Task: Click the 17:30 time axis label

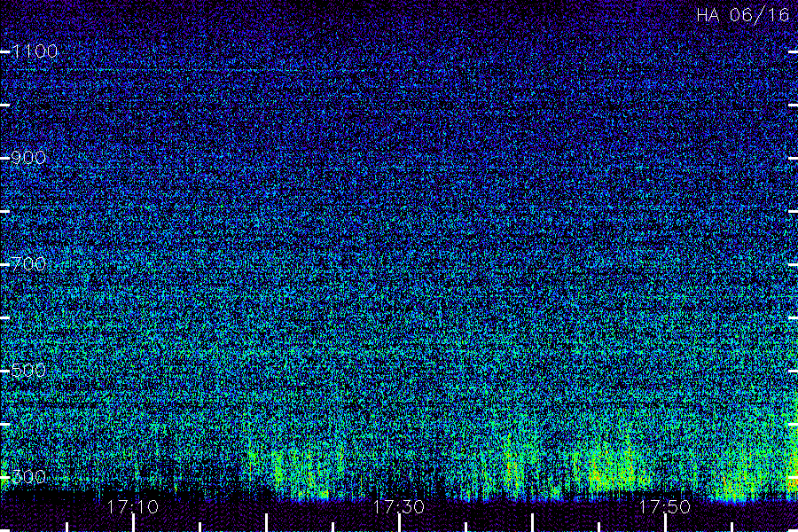Action: 399,507
